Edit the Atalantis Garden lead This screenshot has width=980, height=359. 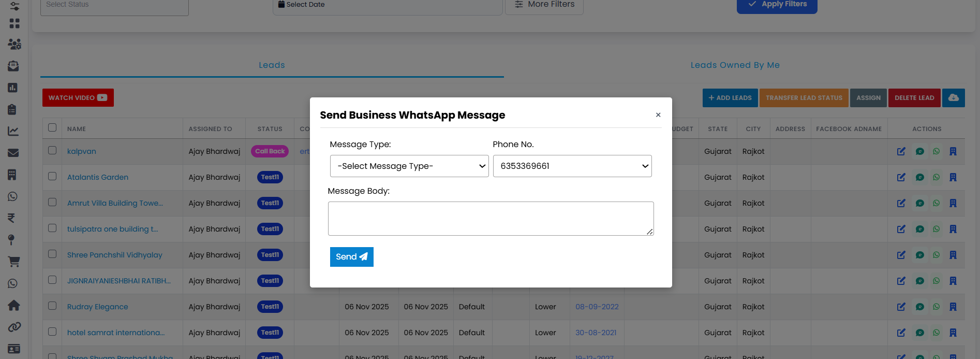click(x=901, y=177)
